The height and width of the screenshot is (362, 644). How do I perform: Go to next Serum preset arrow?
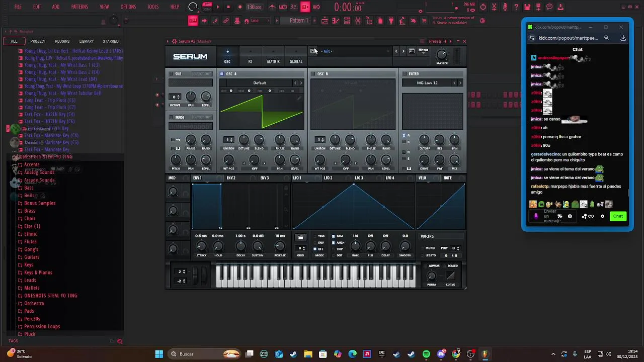[403, 51]
